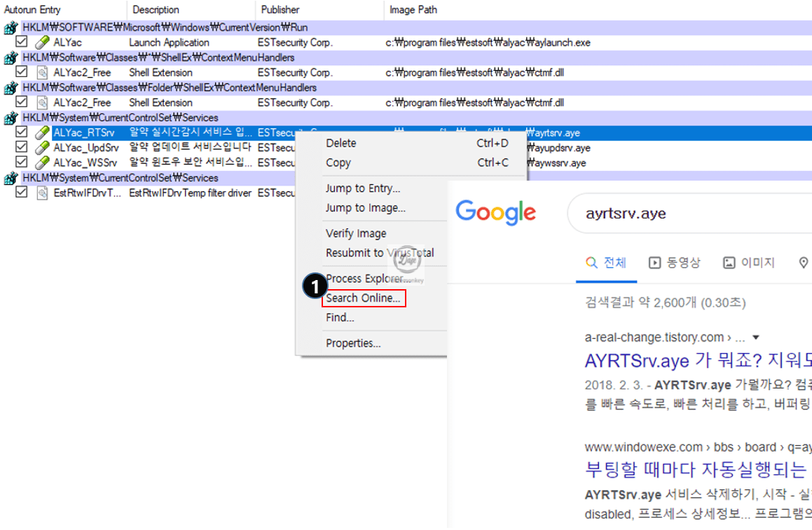The width and height of the screenshot is (812, 530).
Task: Choose Verify Image in context menu
Action: pyautogui.click(x=356, y=233)
